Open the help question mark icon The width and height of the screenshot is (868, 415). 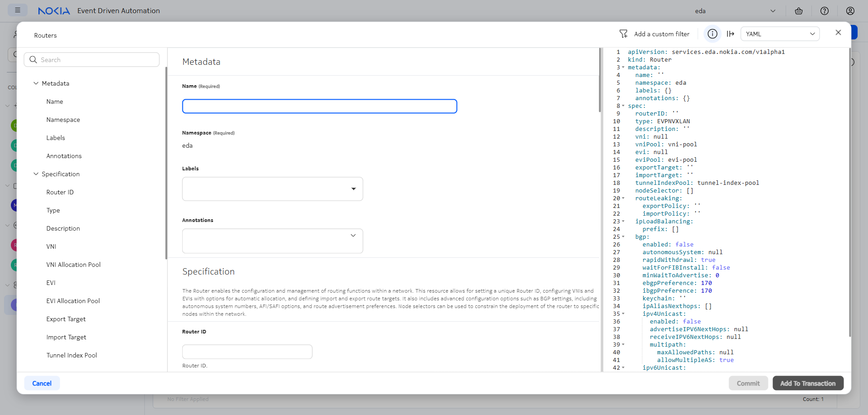[x=825, y=11]
